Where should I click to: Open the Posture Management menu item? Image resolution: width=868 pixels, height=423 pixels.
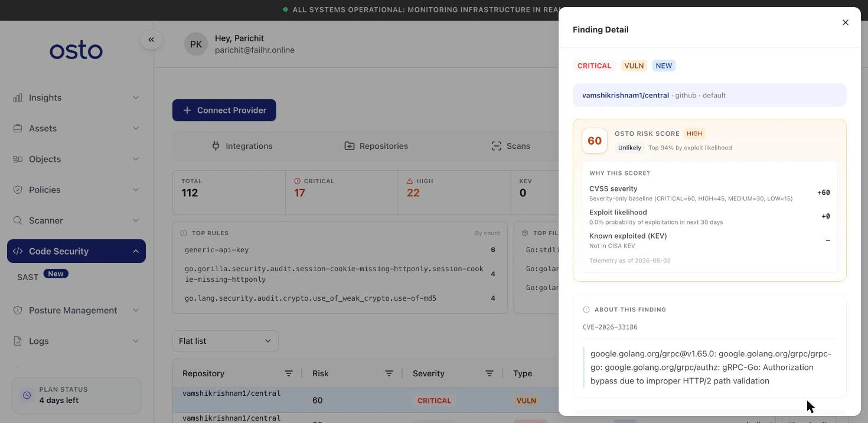pyautogui.click(x=76, y=310)
